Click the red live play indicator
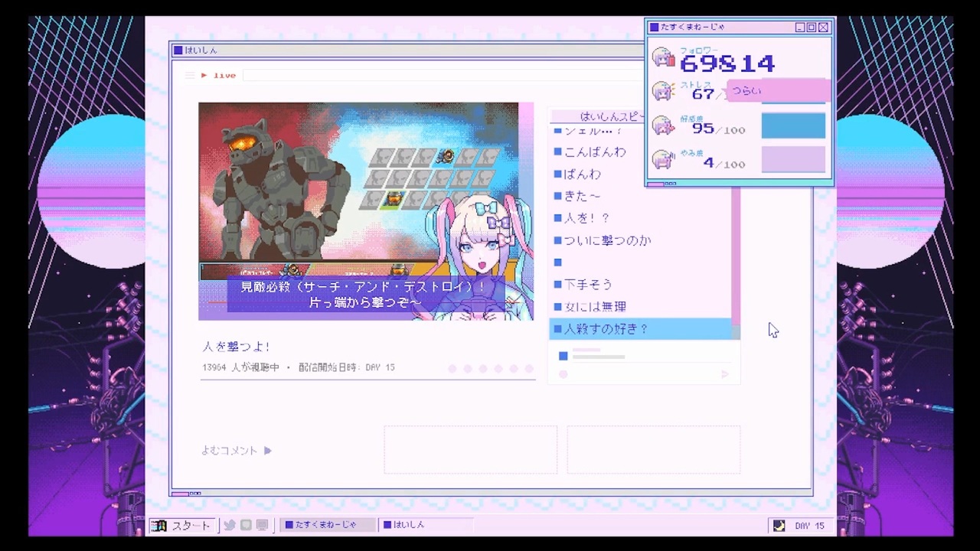Image resolution: width=980 pixels, height=551 pixels. [218, 75]
